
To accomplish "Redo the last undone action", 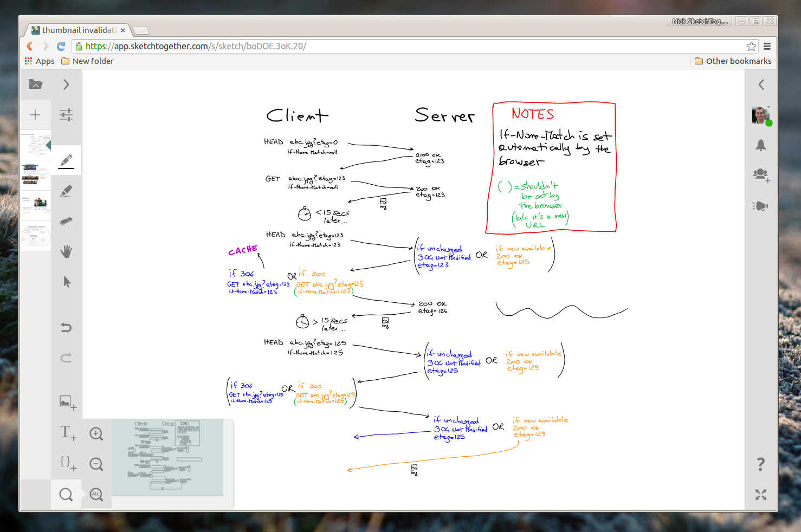I will [66, 358].
